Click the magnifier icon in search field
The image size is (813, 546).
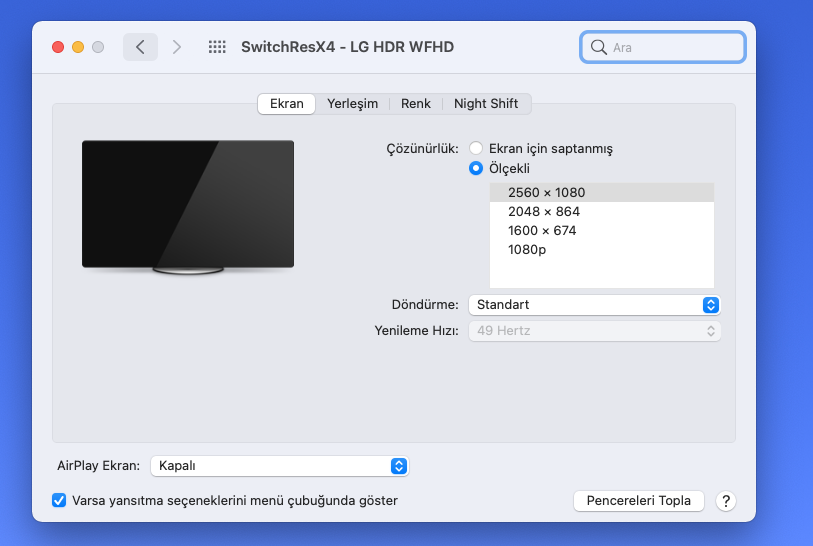[598, 47]
